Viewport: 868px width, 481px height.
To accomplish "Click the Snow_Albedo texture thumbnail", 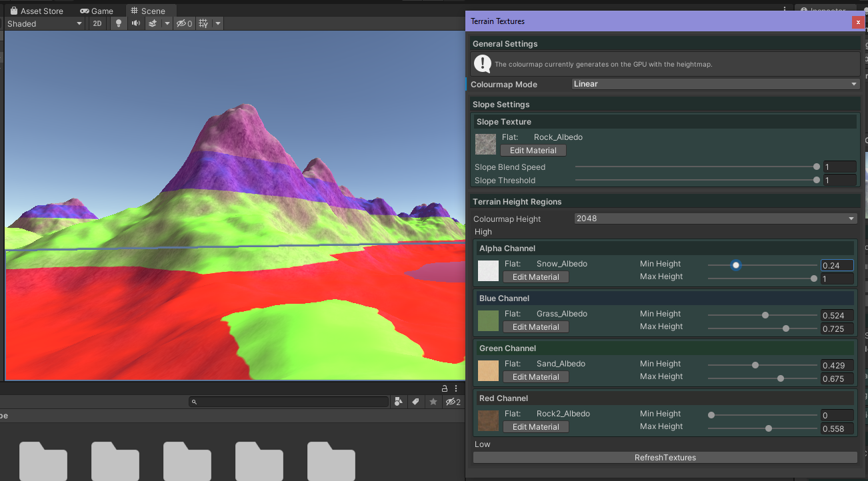I will pos(488,270).
